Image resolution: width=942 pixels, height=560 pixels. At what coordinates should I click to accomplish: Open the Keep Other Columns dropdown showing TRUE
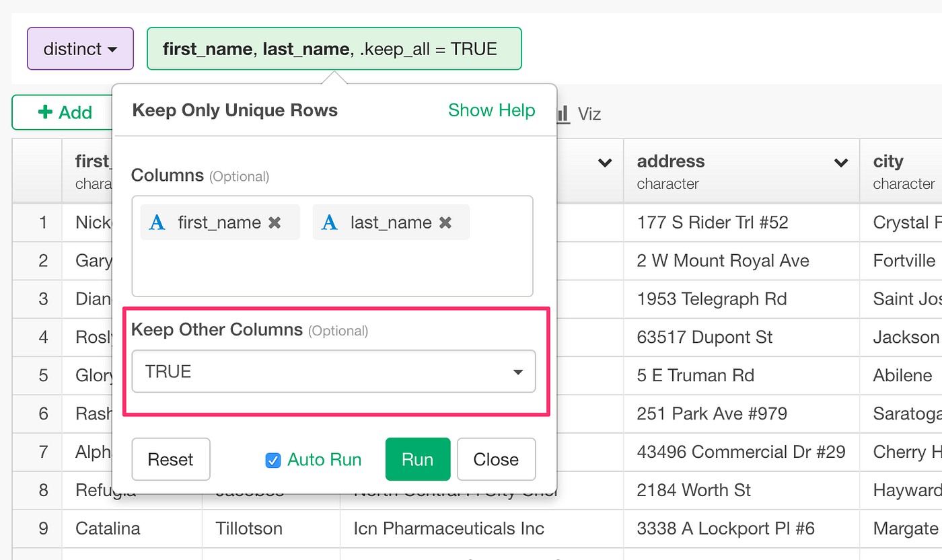click(333, 371)
